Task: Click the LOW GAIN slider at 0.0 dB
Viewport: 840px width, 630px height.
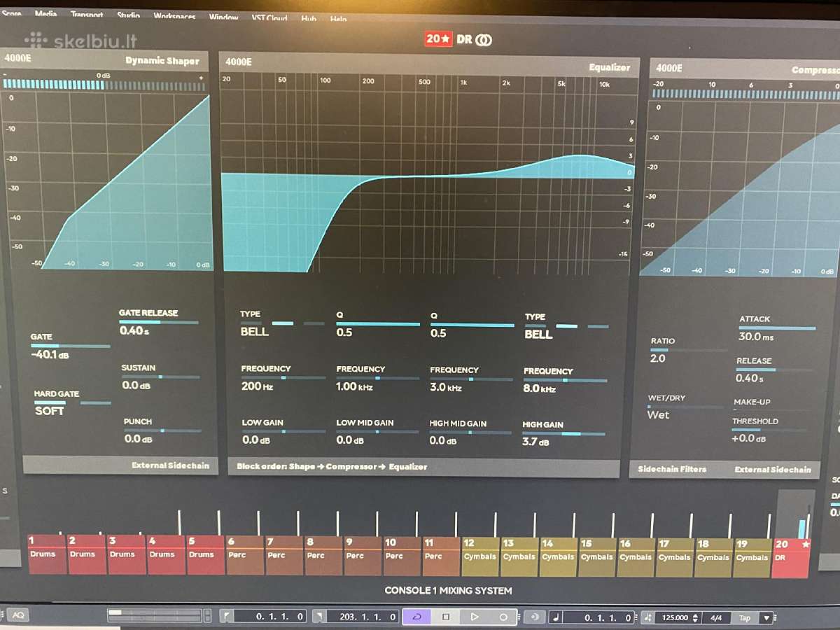Action: pos(284,431)
